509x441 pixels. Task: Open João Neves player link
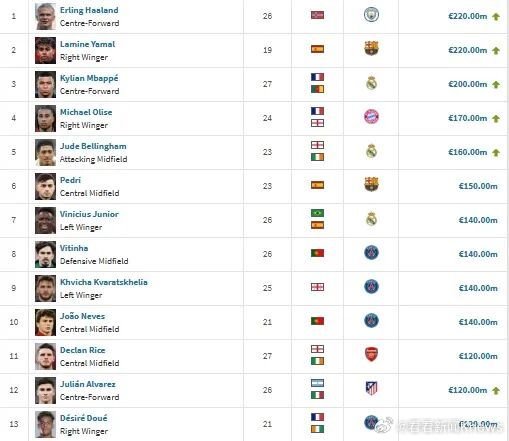coord(82,316)
